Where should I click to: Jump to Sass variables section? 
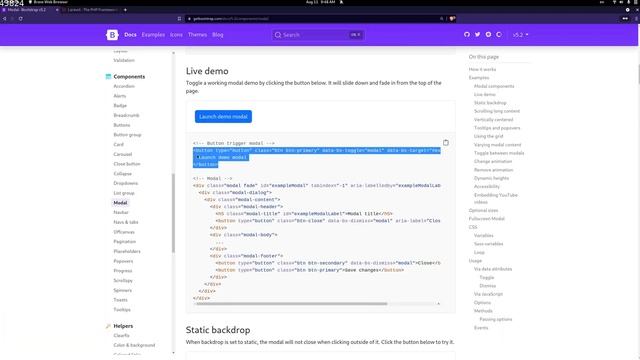click(488, 244)
